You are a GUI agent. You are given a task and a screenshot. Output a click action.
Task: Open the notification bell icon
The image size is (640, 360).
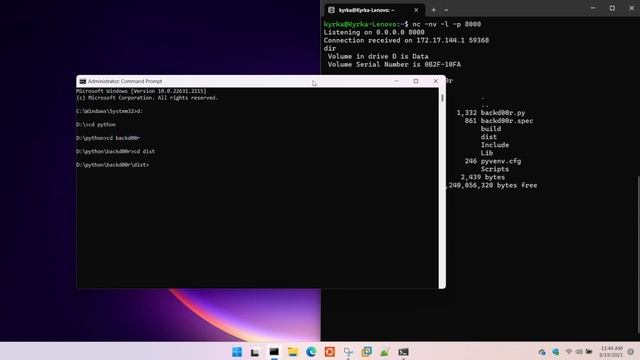click(x=631, y=352)
